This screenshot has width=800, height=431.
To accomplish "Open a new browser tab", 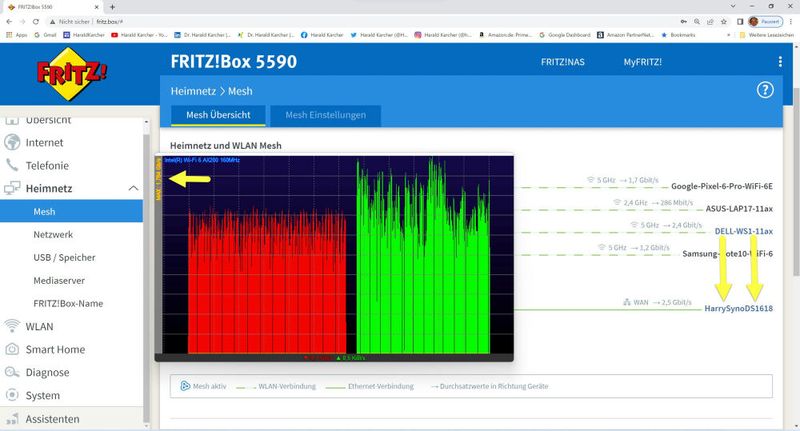I will [112, 7].
